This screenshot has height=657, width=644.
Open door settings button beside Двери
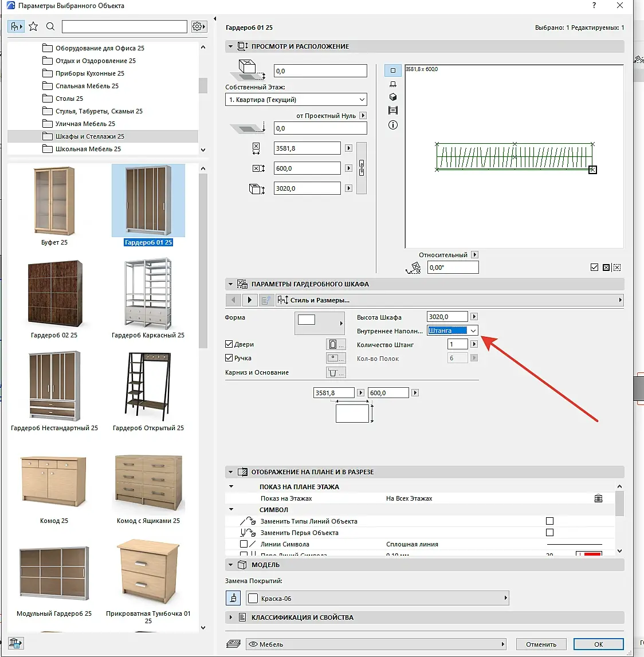pyautogui.click(x=336, y=344)
